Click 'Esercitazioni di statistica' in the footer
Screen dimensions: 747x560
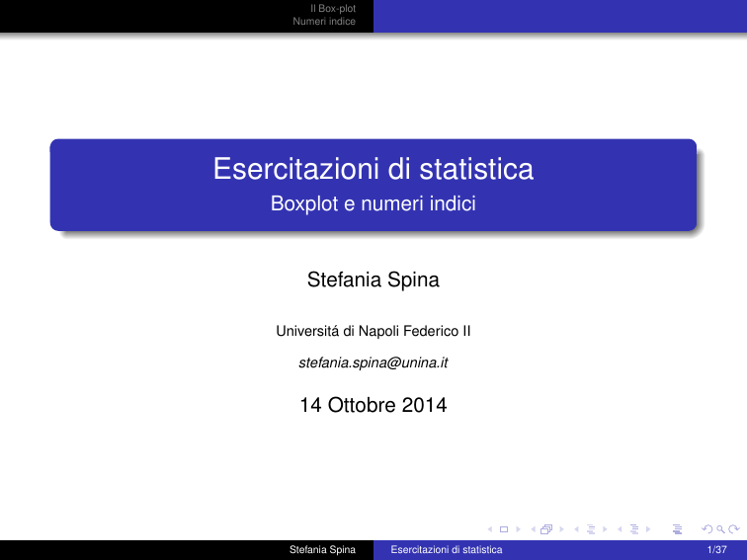click(x=447, y=549)
